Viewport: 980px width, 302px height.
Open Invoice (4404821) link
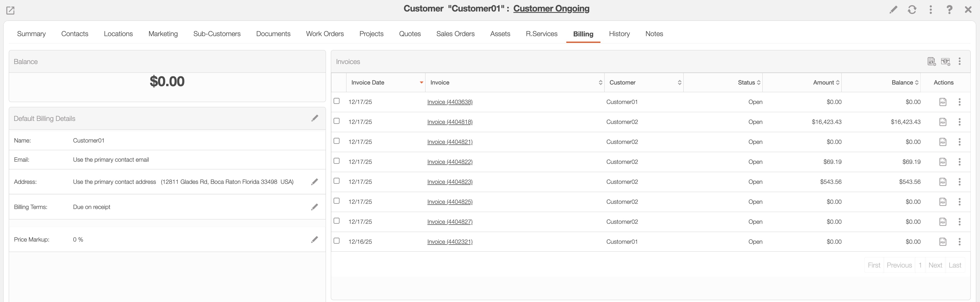[x=450, y=142]
